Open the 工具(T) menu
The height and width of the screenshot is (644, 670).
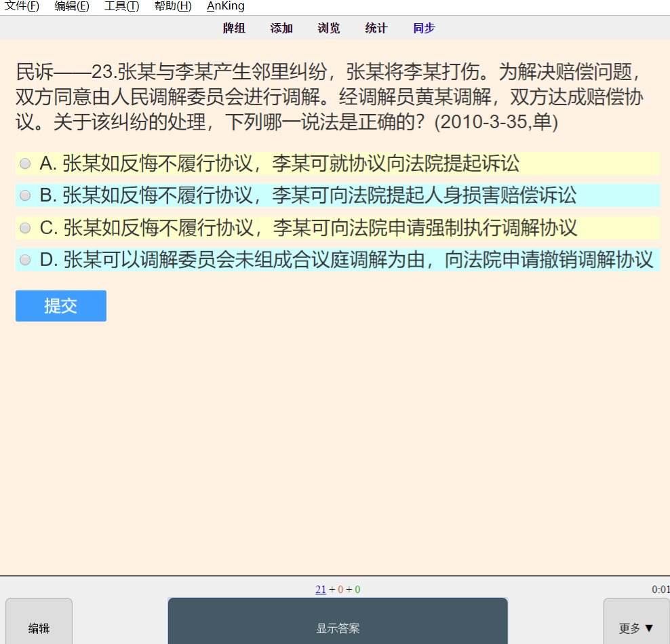[x=122, y=6]
